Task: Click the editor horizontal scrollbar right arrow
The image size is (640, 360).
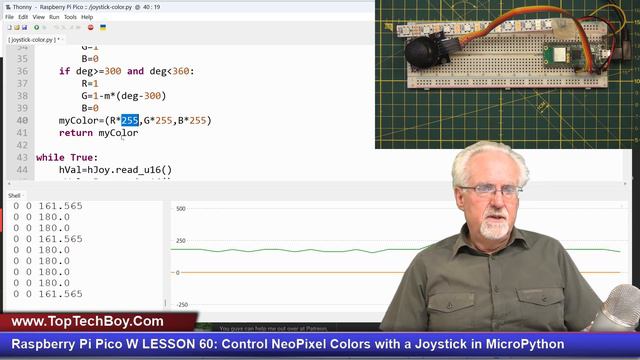Action: click(x=624, y=184)
